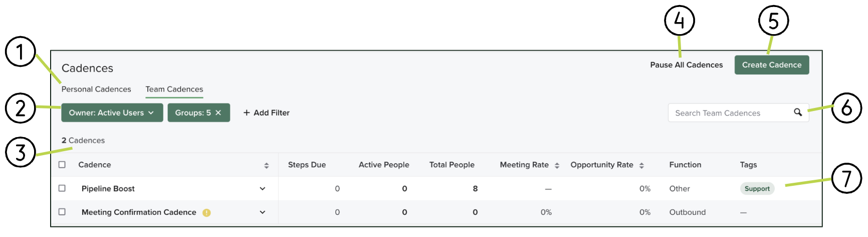Image resolution: width=868 pixels, height=237 pixels.
Task: Click the plus icon of Add Filter
Action: [x=247, y=113]
